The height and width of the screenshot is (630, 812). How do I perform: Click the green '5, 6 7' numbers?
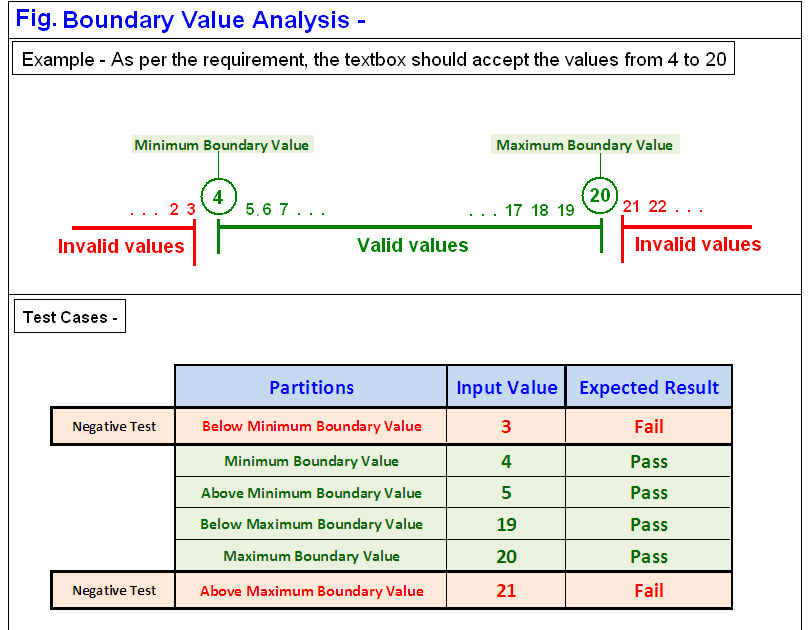click(267, 209)
